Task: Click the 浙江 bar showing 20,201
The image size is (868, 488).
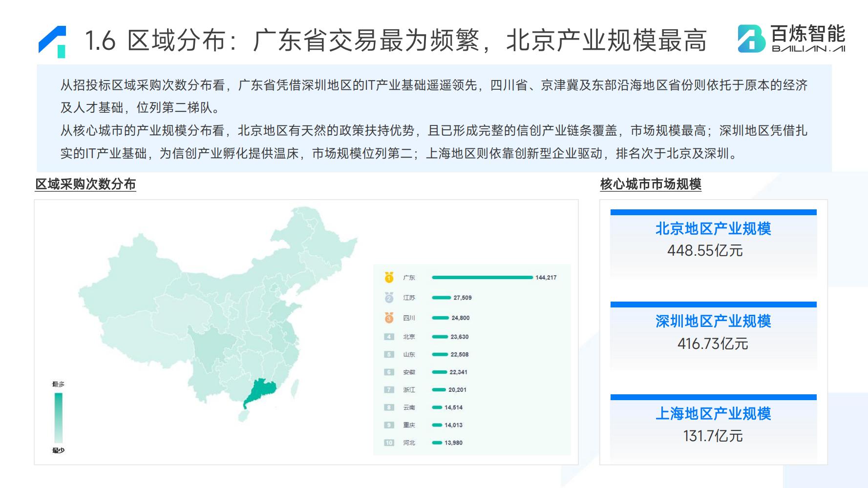Action: (439, 389)
